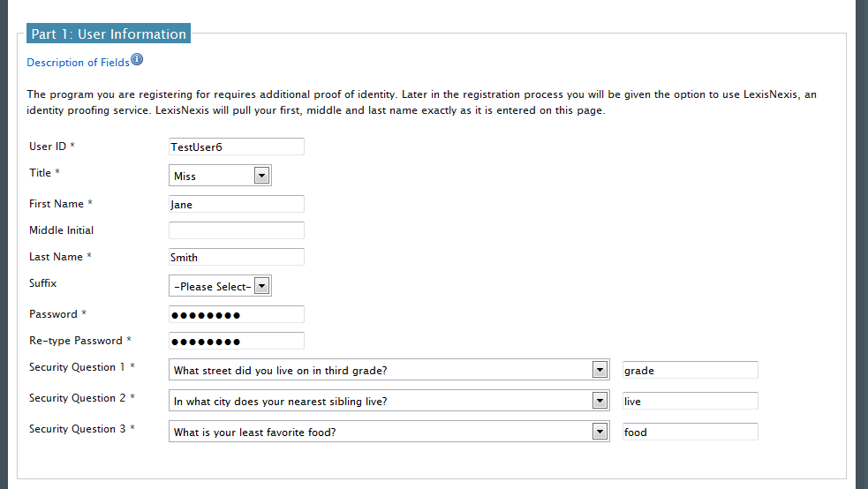Expand the Suffix Please Select dropdown
The width and height of the screenshot is (868, 489).
pyautogui.click(x=220, y=286)
